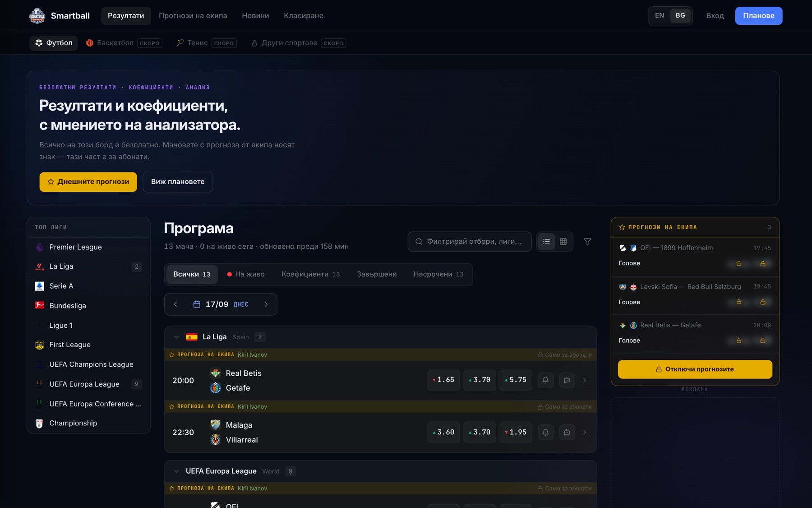Click the Вход link
Viewport: 812px width, 508px height.
point(715,16)
